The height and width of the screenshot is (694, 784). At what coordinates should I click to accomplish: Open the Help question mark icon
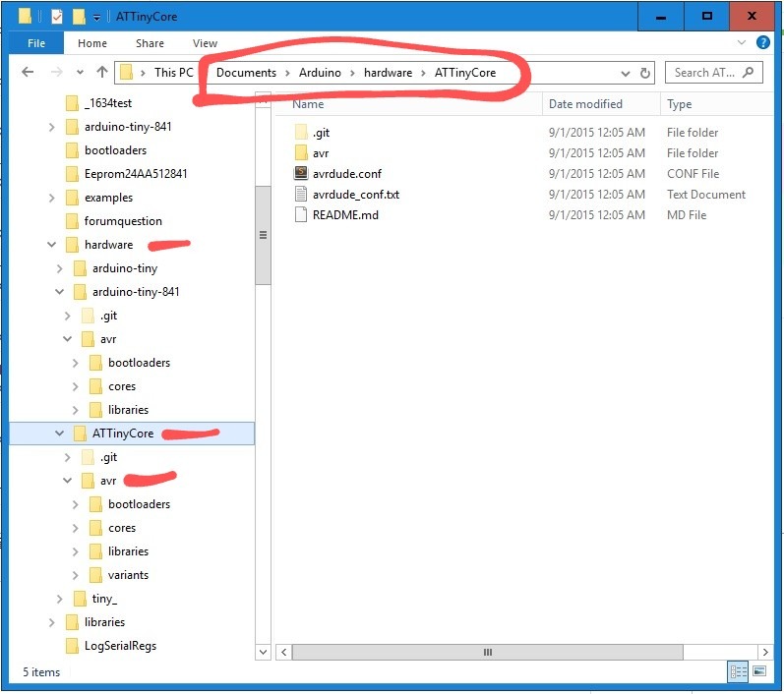click(763, 42)
